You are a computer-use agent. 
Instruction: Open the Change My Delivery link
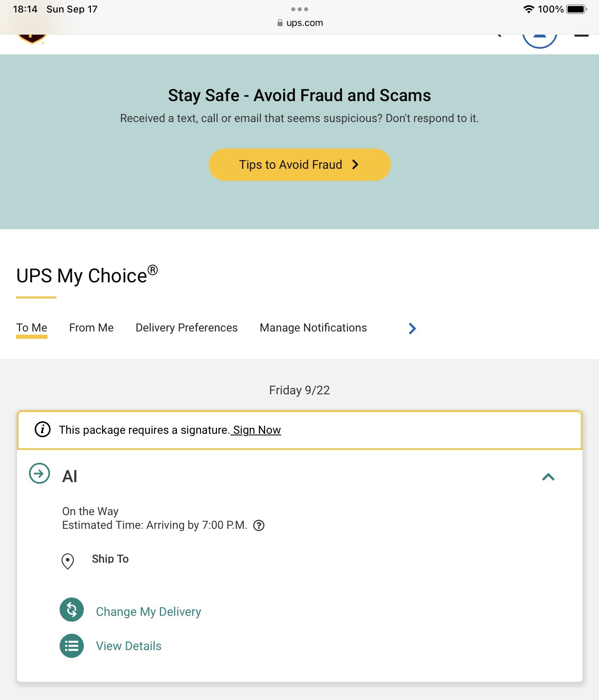click(148, 612)
